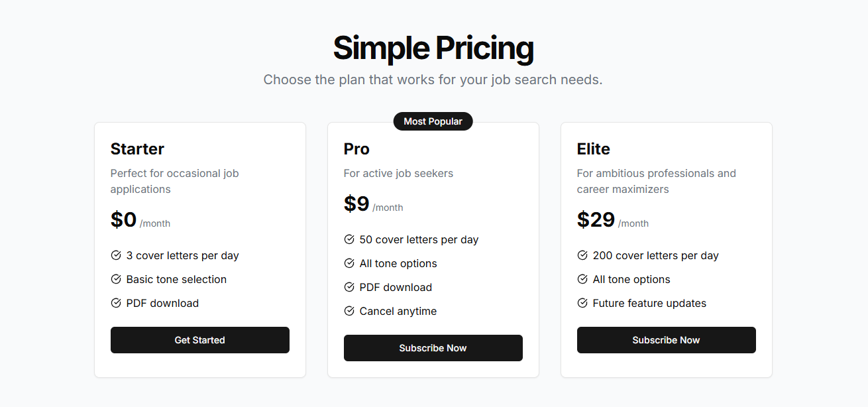The image size is (868, 407).
Task: Click checkmark icon next to Basic tone selection
Action: [116, 279]
